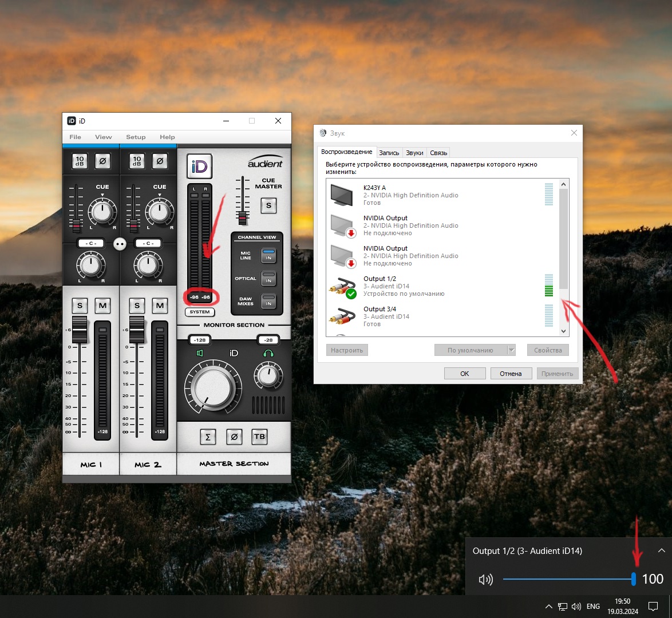Click the monitor level -128 readout
This screenshot has height=618, width=672.
(200, 340)
